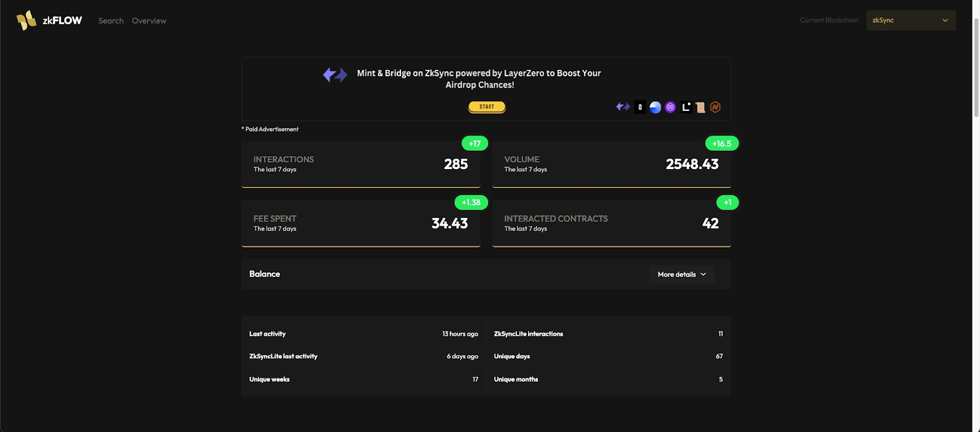Viewport: 980px width, 432px height.
Task: Open the Current Blockchain zkSync dropdown
Action: 911,20
